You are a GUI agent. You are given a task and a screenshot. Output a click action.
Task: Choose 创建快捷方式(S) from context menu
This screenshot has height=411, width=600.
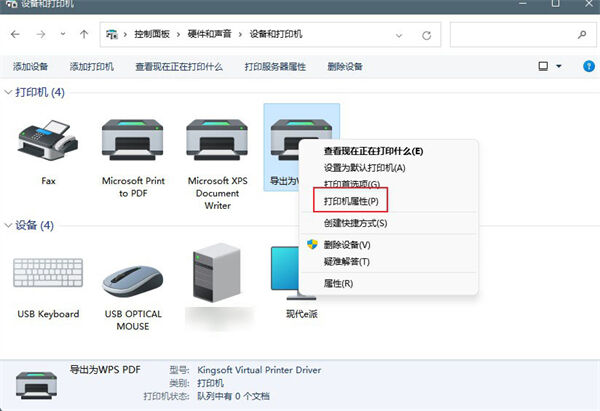click(388, 223)
